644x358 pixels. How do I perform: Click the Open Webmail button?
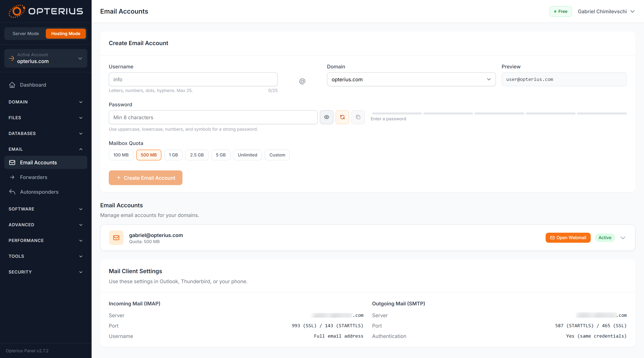click(x=568, y=238)
